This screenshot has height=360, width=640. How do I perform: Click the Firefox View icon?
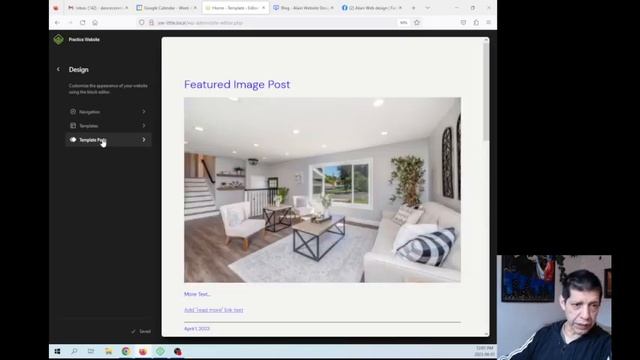(56, 8)
